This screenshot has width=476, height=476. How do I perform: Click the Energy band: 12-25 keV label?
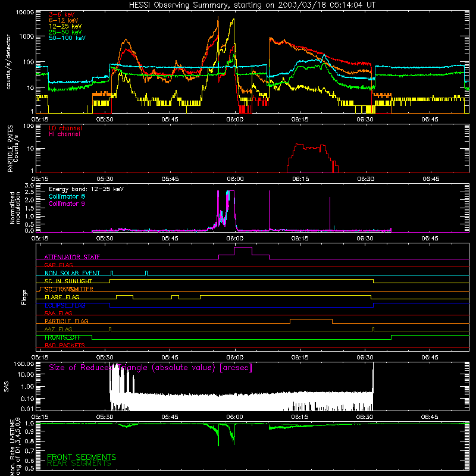pyautogui.click(x=86, y=189)
